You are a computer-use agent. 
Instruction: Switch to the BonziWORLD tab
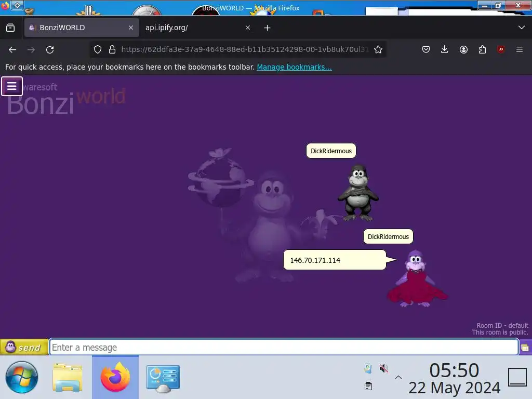pos(82,28)
